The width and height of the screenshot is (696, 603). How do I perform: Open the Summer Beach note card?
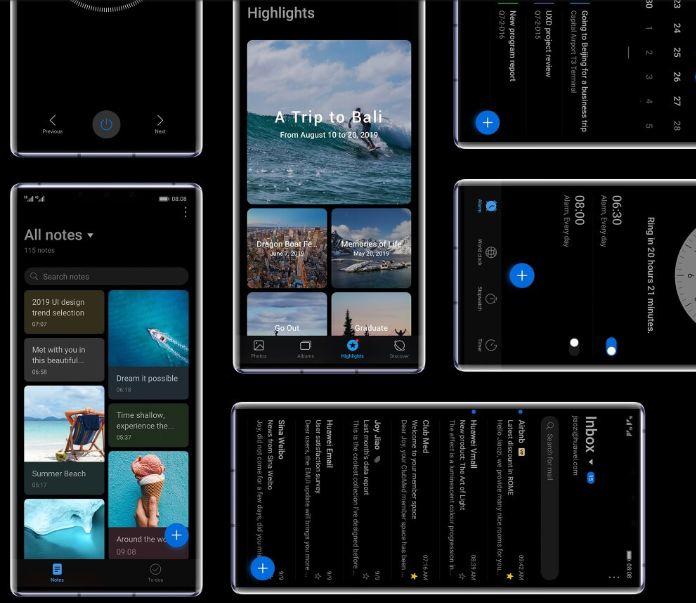(x=64, y=440)
